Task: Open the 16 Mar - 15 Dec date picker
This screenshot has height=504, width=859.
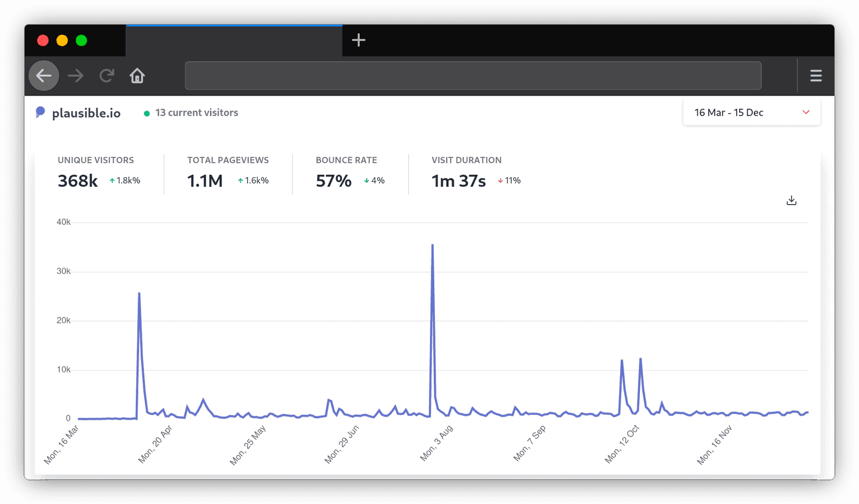Action: coord(751,112)
